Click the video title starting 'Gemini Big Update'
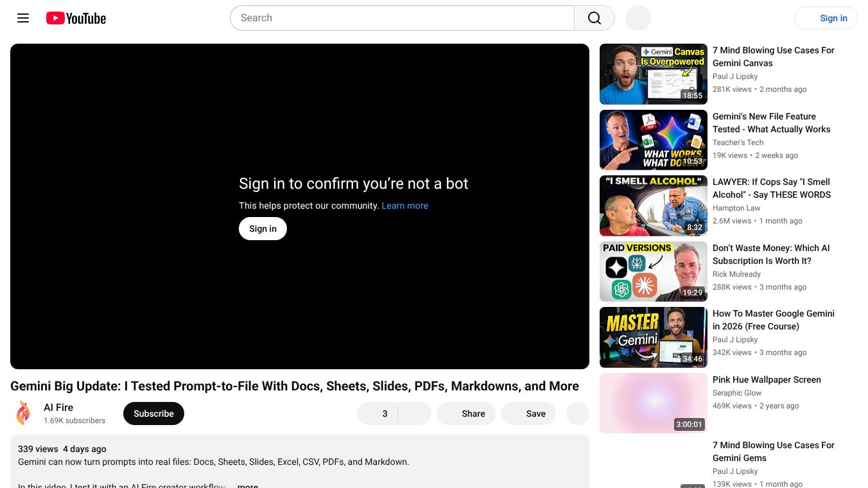868x488 pixels. pyautogui.click(x=295, y=386)
